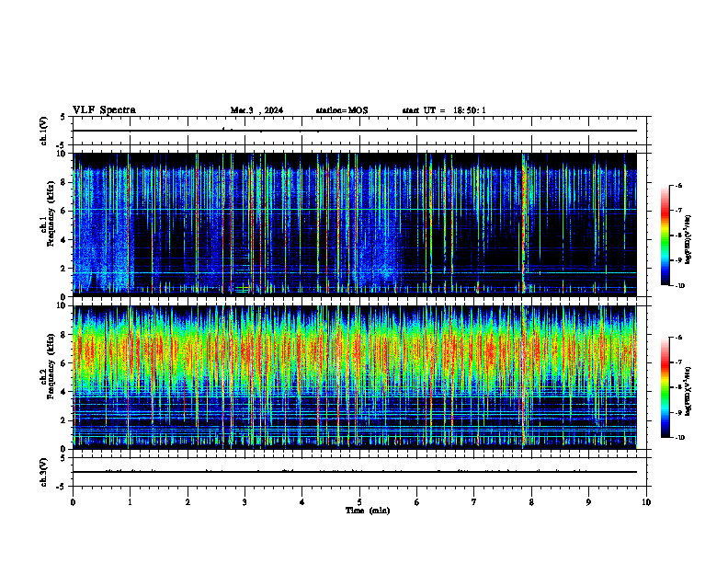Click the "-8" label on ch.1 colorbar
728x563 pixels.
point(678,236)
